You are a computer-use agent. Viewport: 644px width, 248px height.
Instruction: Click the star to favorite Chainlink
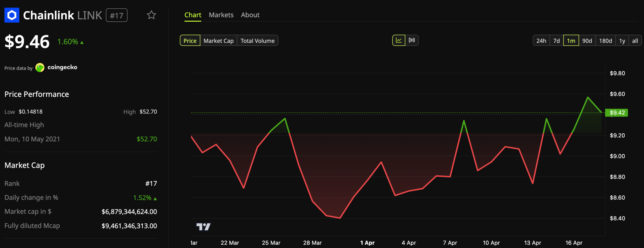152,15
